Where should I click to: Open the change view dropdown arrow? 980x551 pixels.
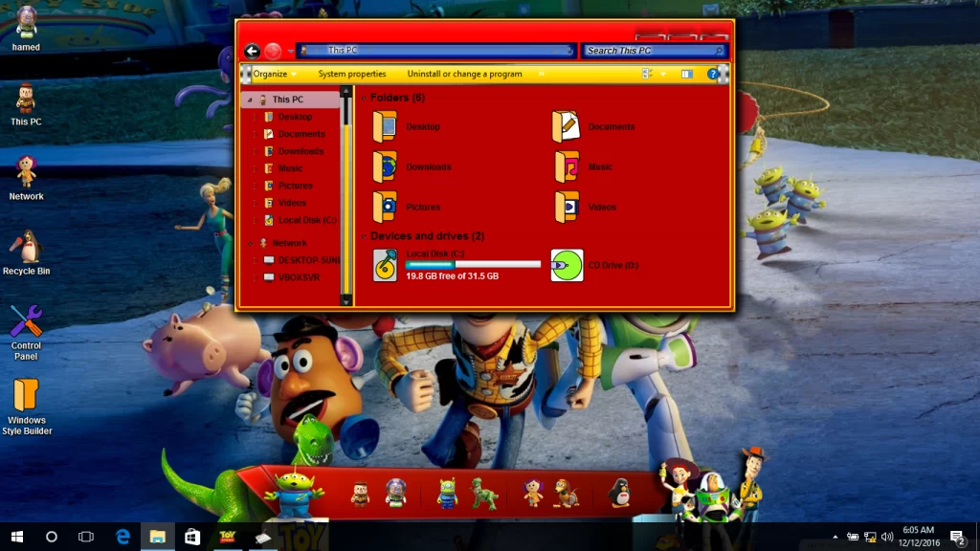point(663,74)
